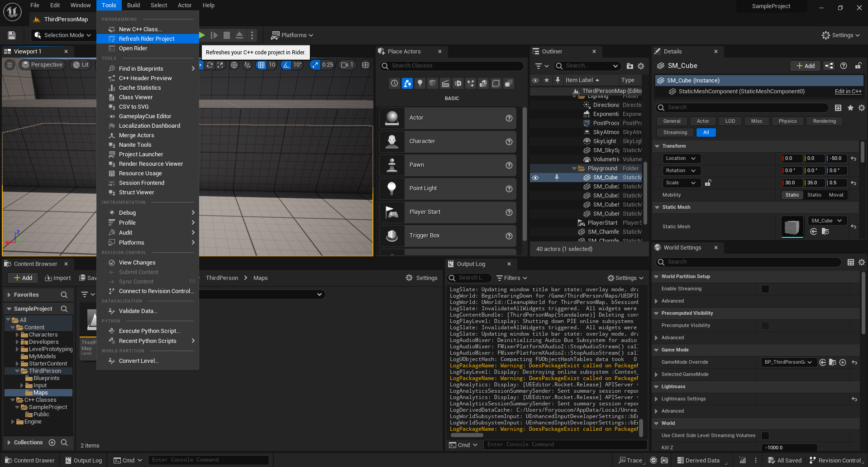Screen dimensions: 868x467
Task: Click help icon beside Point Light actor
Action: pyautogui.click(x=509, y=189)
